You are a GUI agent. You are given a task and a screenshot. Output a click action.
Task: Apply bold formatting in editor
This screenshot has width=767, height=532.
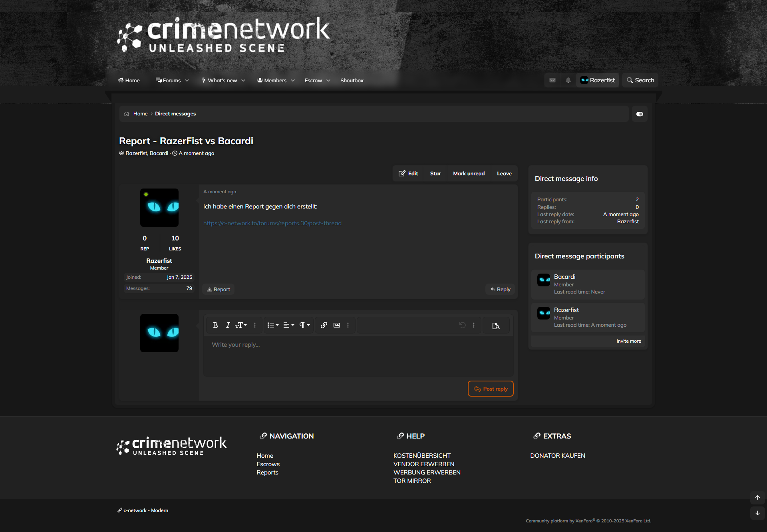coord(215,325)
